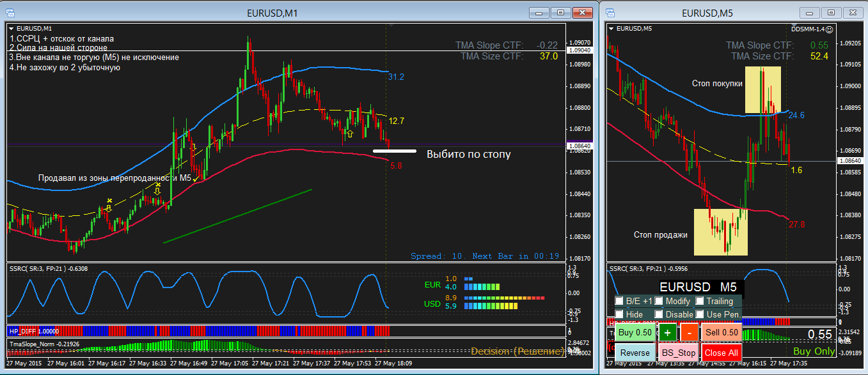Select the yellow 'Стоп покупки' rectangle
The image size is (868, 375).
pyautogui.click(x=762, y=90)
